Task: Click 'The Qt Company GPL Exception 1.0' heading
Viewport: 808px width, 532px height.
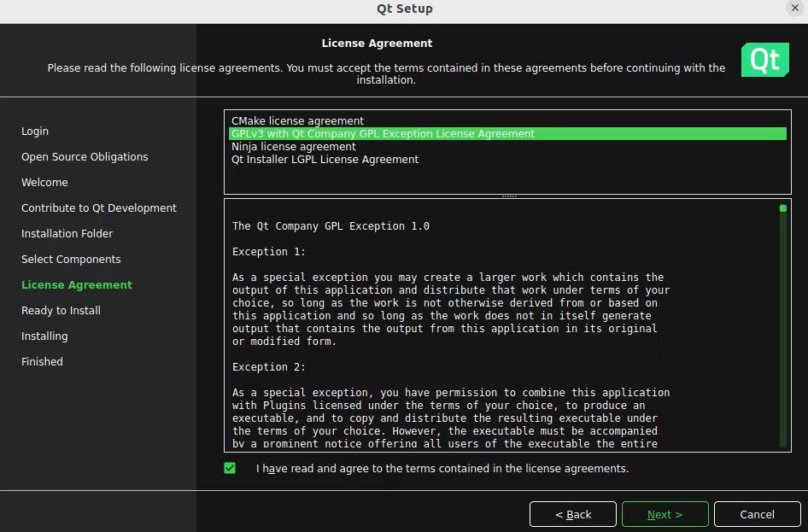Action: [331, 226]
